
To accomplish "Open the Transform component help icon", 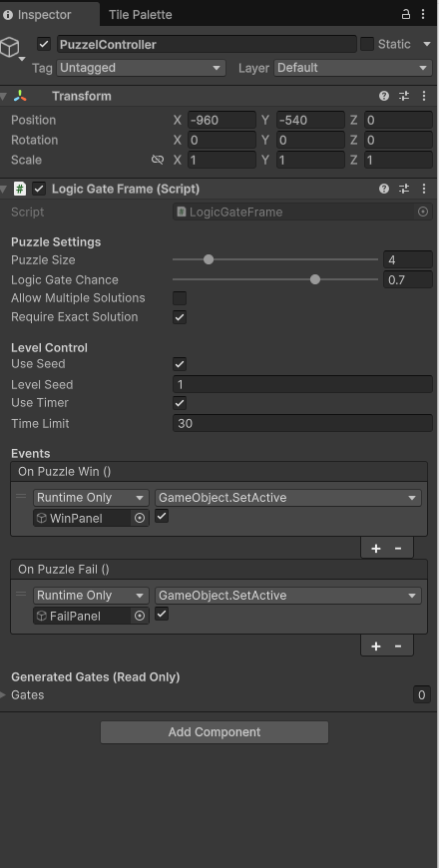I will coord(384,96).
